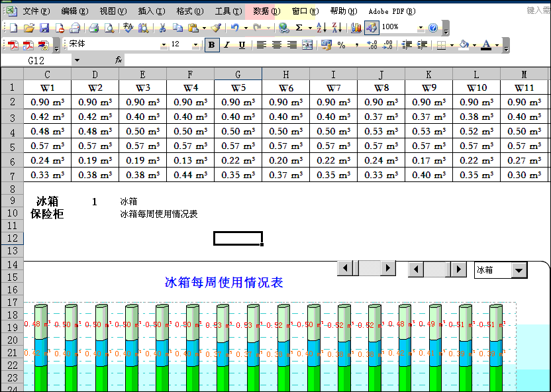This screenshot has height=392, width=551.
Task: Click the Merge and Center icon
Action: coord(307,45)
